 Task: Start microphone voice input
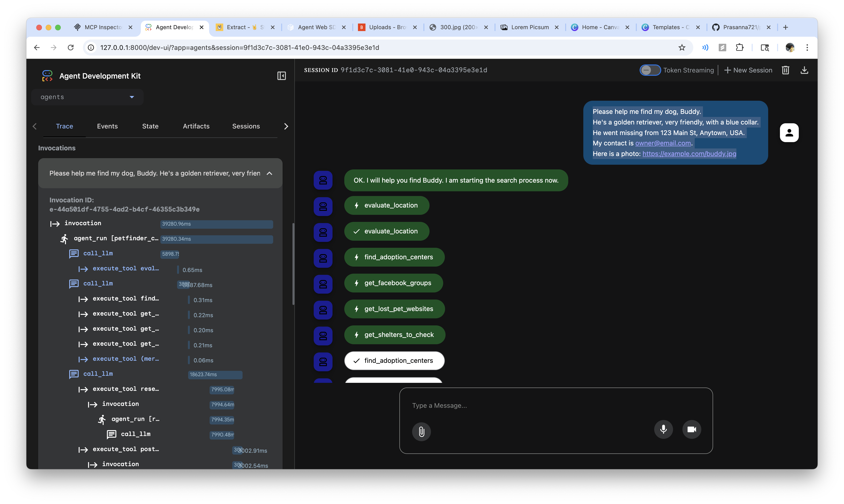[x=663, y=429]
